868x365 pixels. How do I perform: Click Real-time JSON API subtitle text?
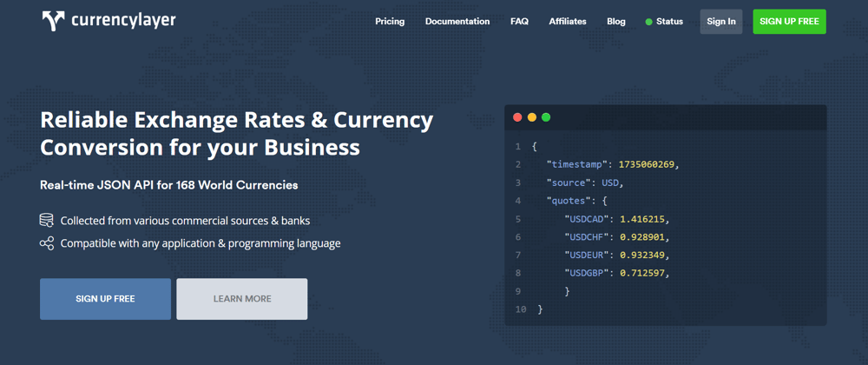169,185
